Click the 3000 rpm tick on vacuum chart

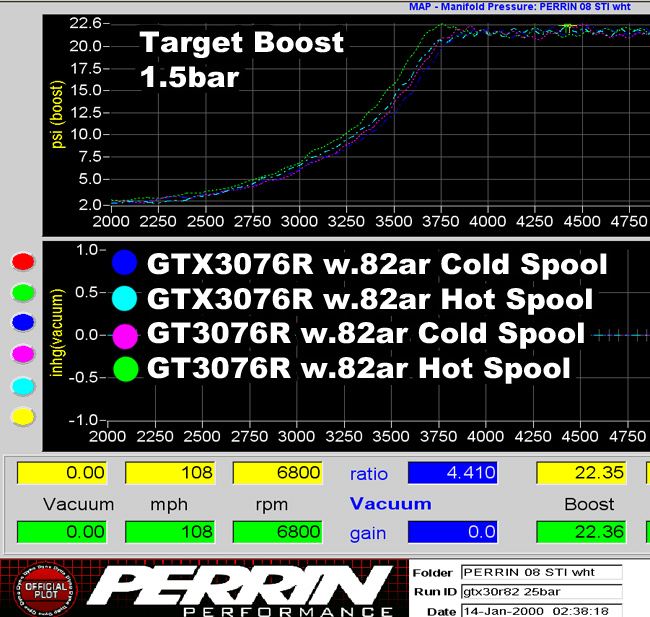(x=296, y=436)
